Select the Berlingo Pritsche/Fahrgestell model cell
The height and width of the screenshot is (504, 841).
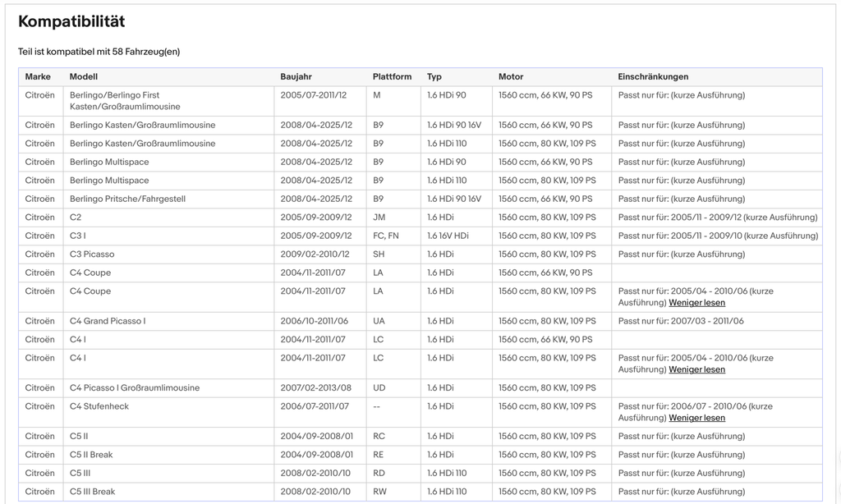click(x=168, y=199)
